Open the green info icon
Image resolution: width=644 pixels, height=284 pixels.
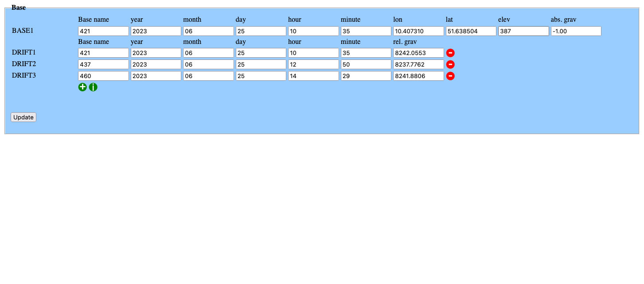pyautogui.click(x=93, y=87)
